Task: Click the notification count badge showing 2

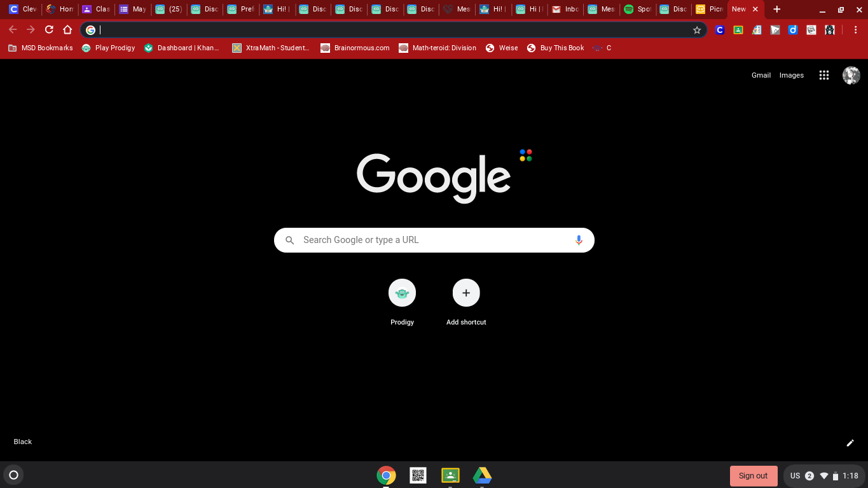Action: pyautogui.click(x=809, y=476)
